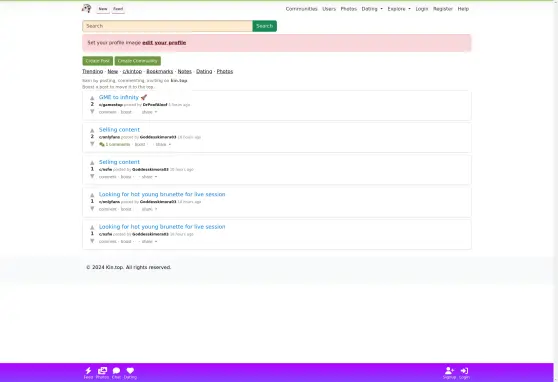Expand the Explore dropdown in top navigation

[399, 9]
